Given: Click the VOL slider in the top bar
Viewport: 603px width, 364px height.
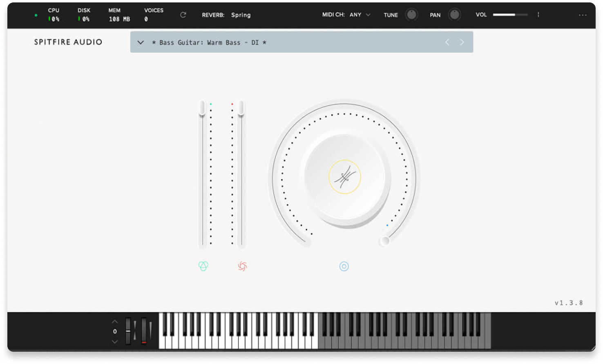Looking at the screenshot, I should (510, 15).
